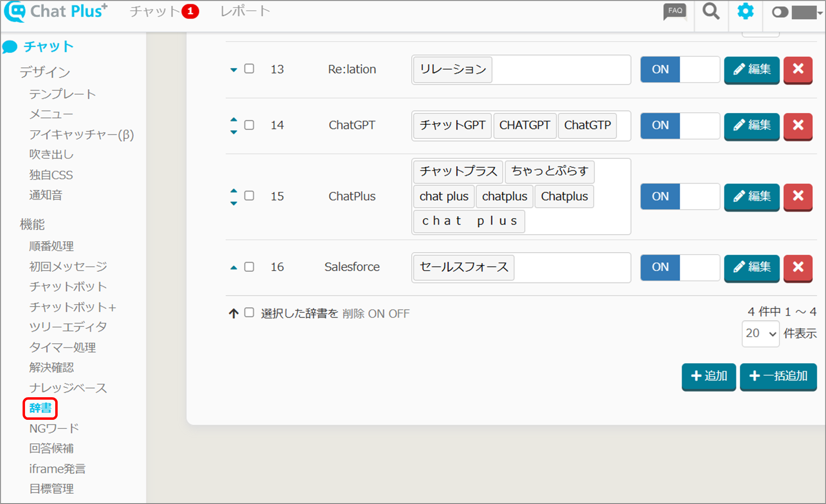Tick the checkbox for row 14

tap(249, 125)
